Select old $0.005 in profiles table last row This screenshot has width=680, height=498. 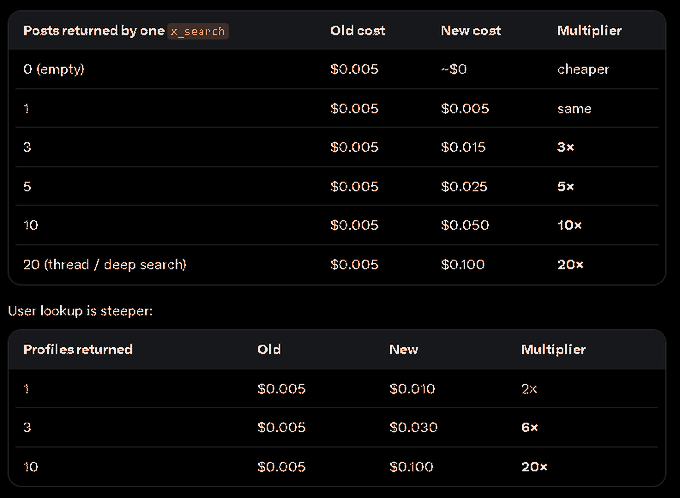(x=281, y=467)
